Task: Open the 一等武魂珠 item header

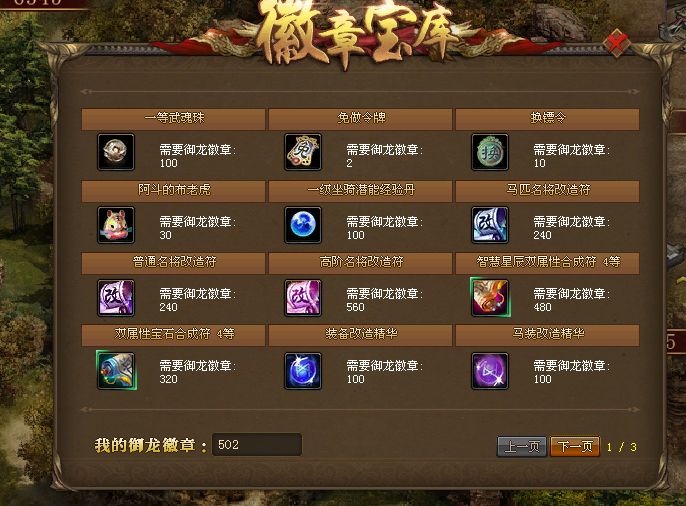Action: pyautogui.click(x=173, y=119)
